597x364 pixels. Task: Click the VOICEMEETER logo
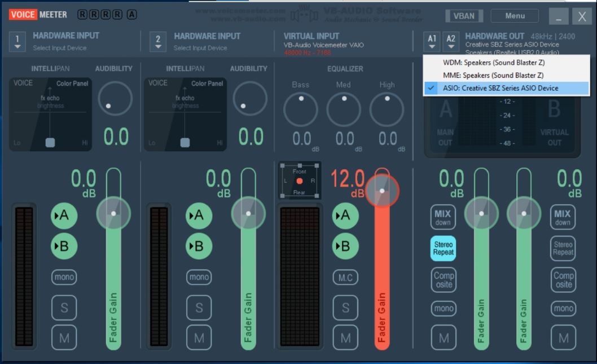pyautogui.click(x=38, y=15)
